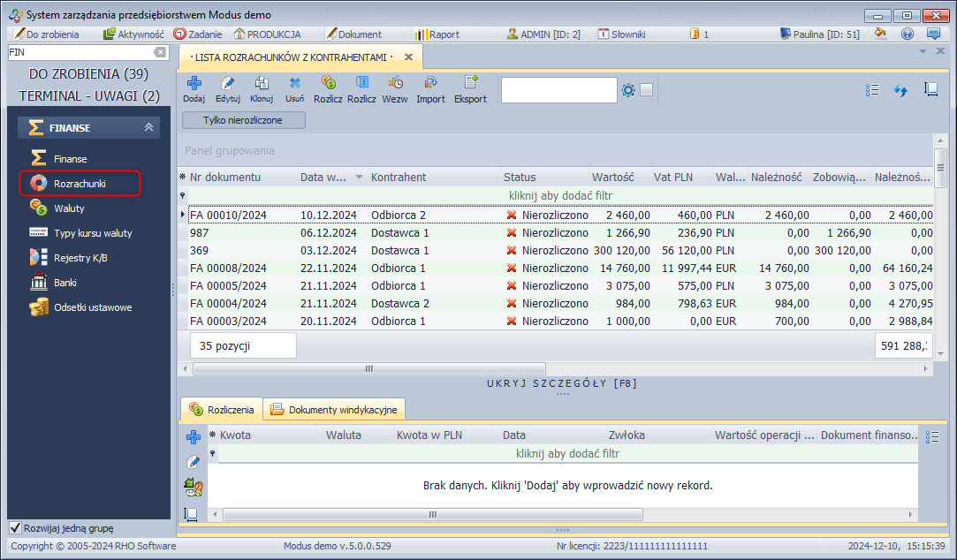
Task: Click the toolbar search input field
Action: pos(558,90)
